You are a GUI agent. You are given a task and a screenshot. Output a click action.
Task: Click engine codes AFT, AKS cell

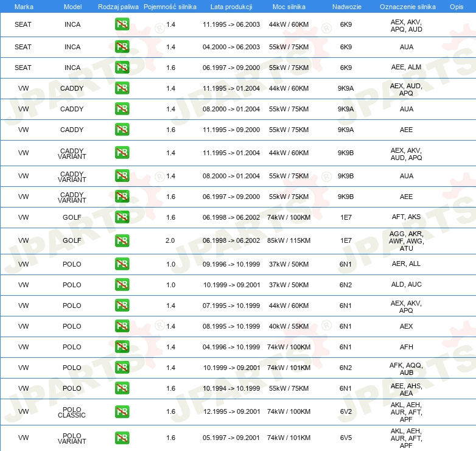point(406,217)
